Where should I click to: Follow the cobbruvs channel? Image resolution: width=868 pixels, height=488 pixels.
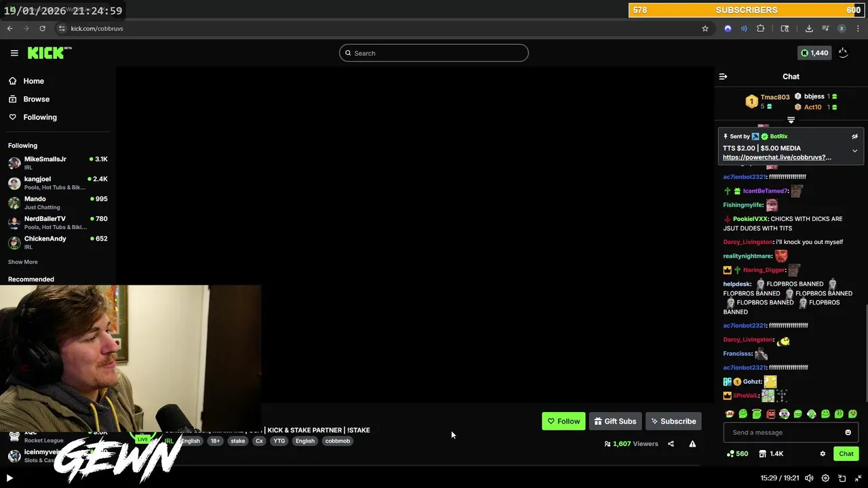pyautogui.click(x=564, y=421)
